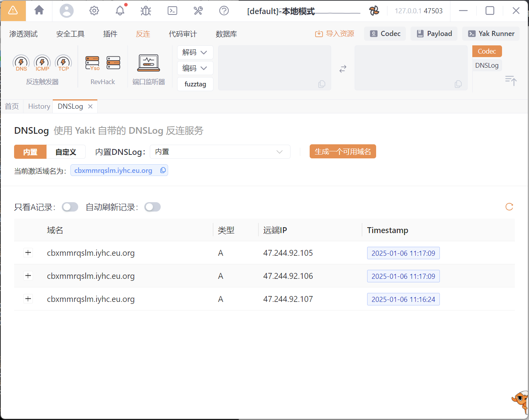Launch the ICMP reverse trigger icon
529x420 pixels.
[x=42, y=63]
